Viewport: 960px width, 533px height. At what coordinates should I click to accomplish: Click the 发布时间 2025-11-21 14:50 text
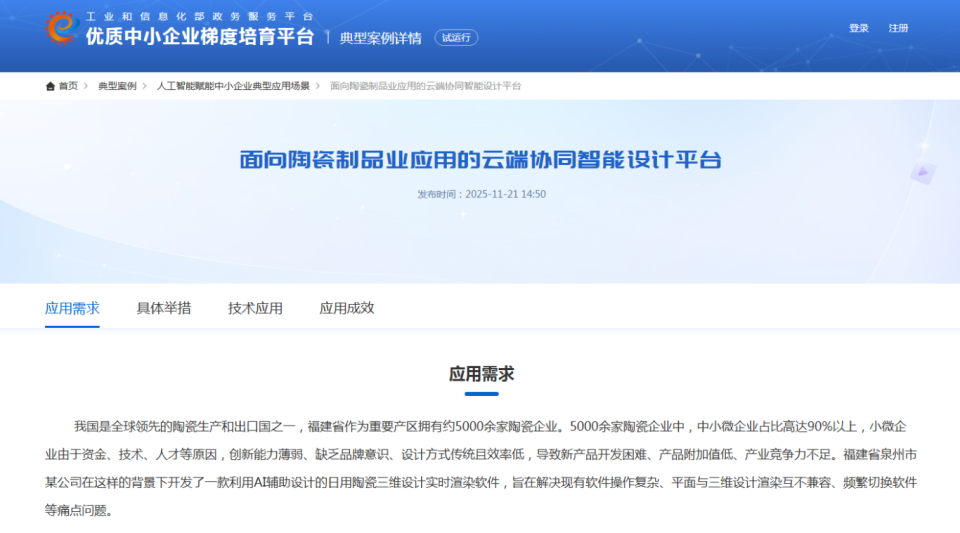(482, 194)
